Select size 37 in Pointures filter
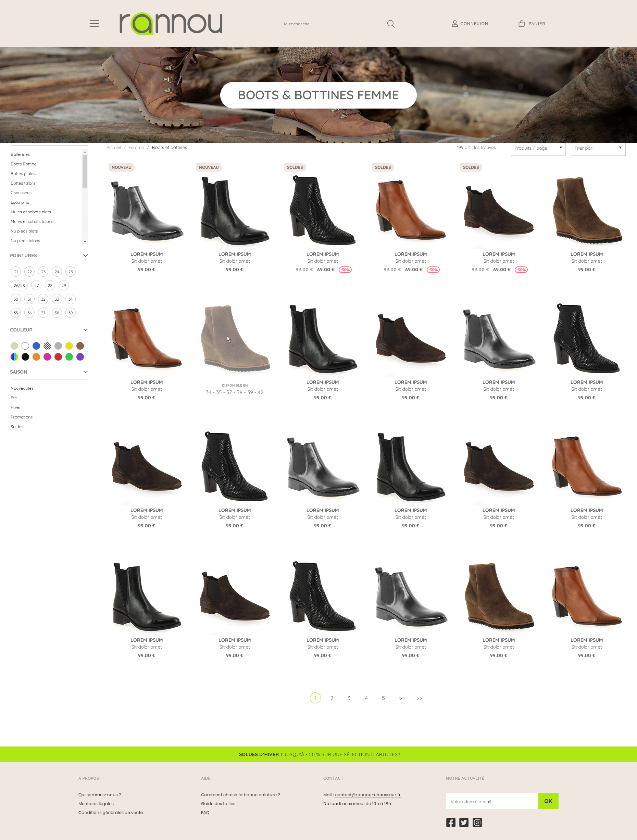 pyautogui.click(x=43, y=313)
